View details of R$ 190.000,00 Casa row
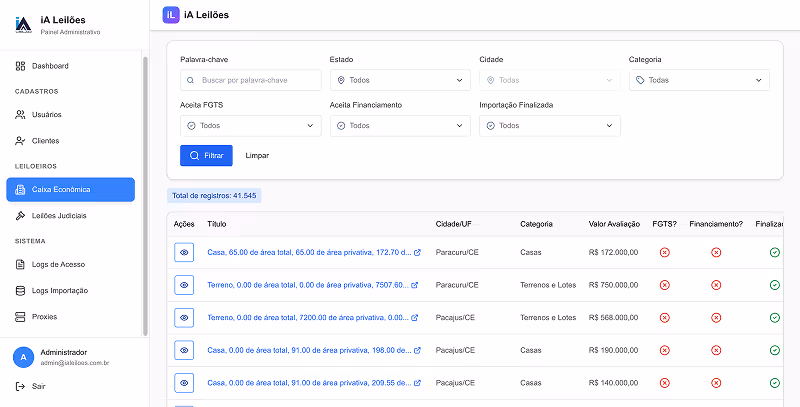 pos(184,350)
